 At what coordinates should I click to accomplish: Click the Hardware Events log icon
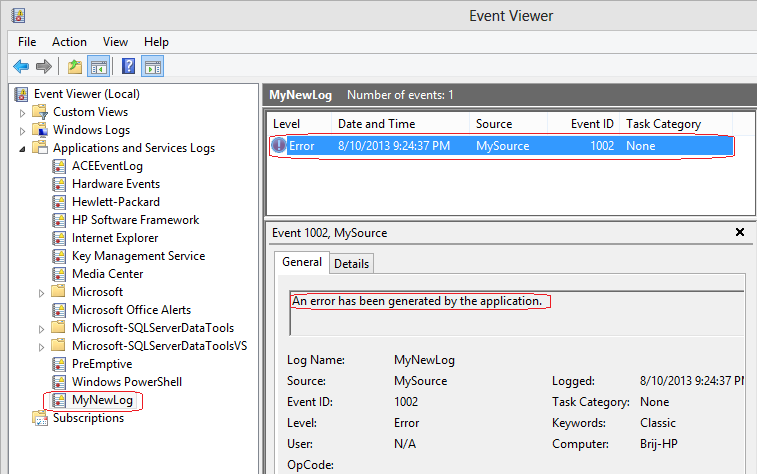[x=59, y=184]
